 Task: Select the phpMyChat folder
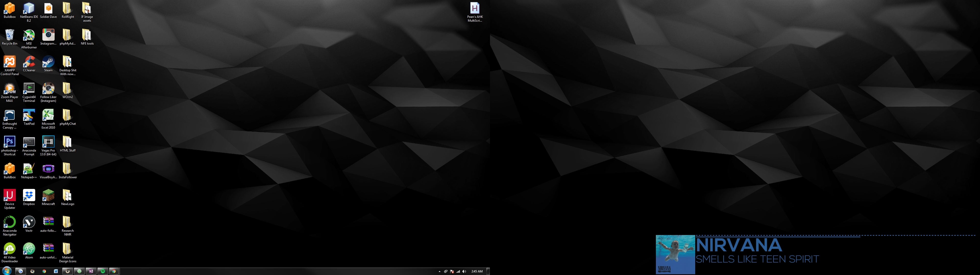68,117
